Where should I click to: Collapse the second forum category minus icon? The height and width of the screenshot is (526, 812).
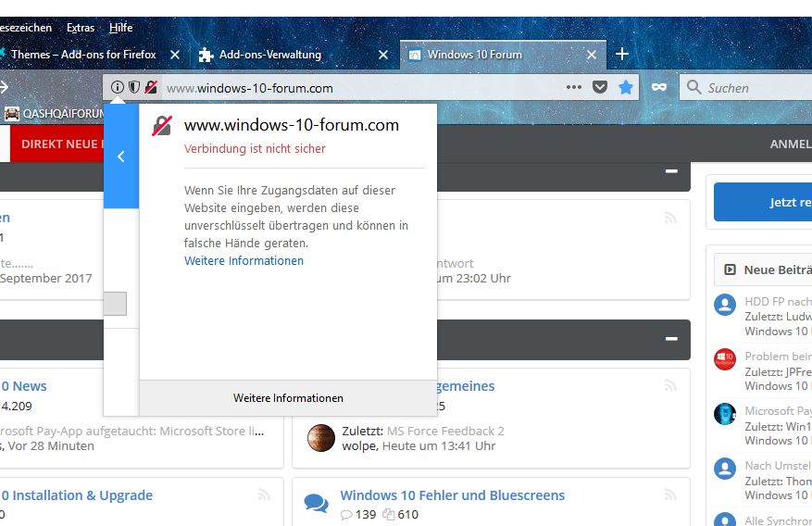click(671, 339)
